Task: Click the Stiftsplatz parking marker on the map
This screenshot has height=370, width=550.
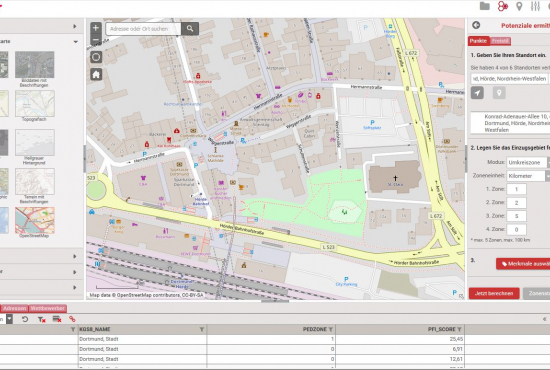Action: click(x=372, y=122)
